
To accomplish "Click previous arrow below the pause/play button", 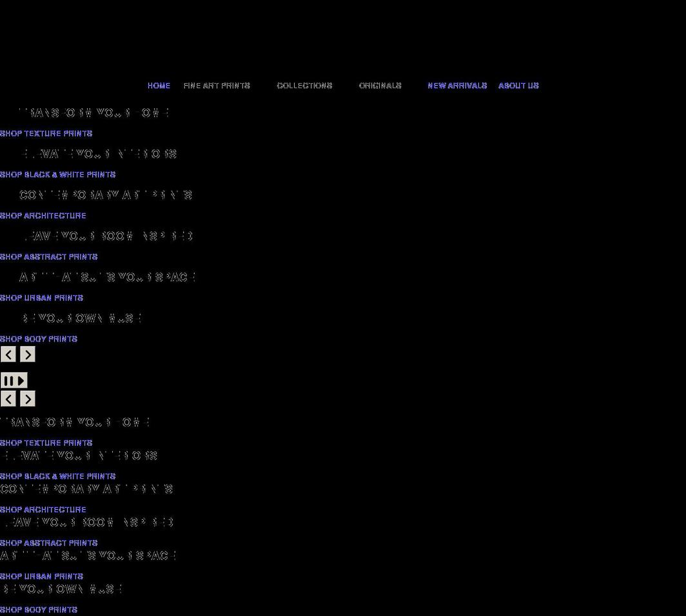I will click(x=8, y=399).
